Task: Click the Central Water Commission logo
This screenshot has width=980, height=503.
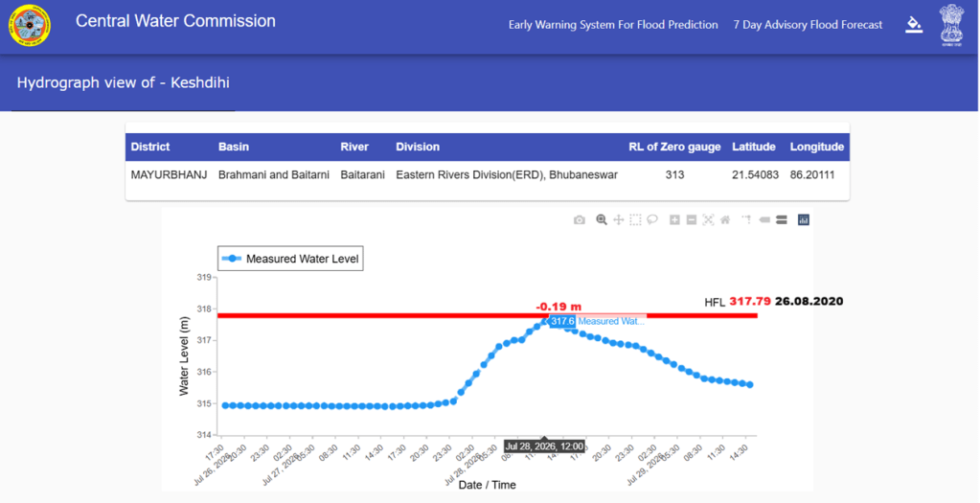Action: click(30, 25)
